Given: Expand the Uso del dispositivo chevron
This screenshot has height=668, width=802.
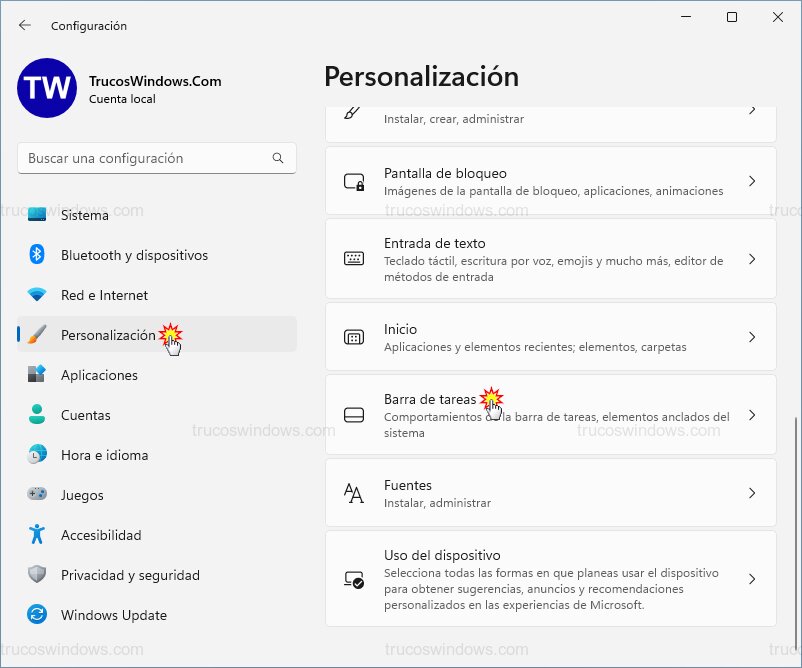Looking at the screenshot, I should [752, 577].
